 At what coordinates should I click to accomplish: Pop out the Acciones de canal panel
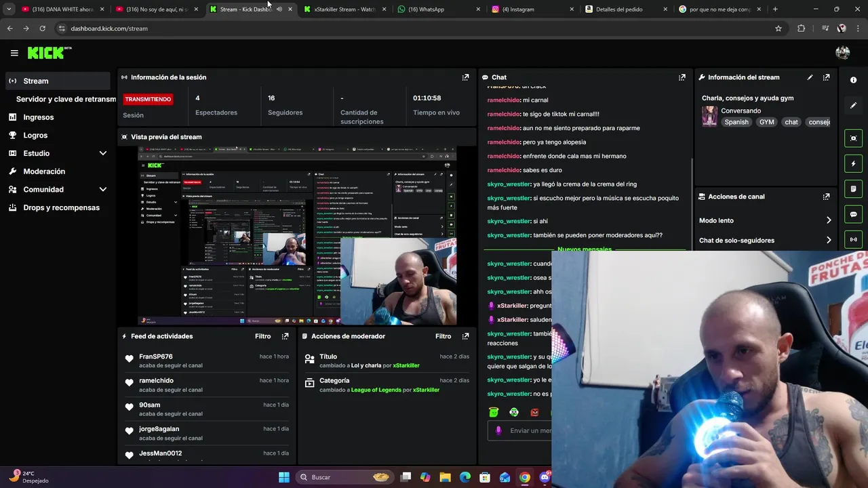826,197
